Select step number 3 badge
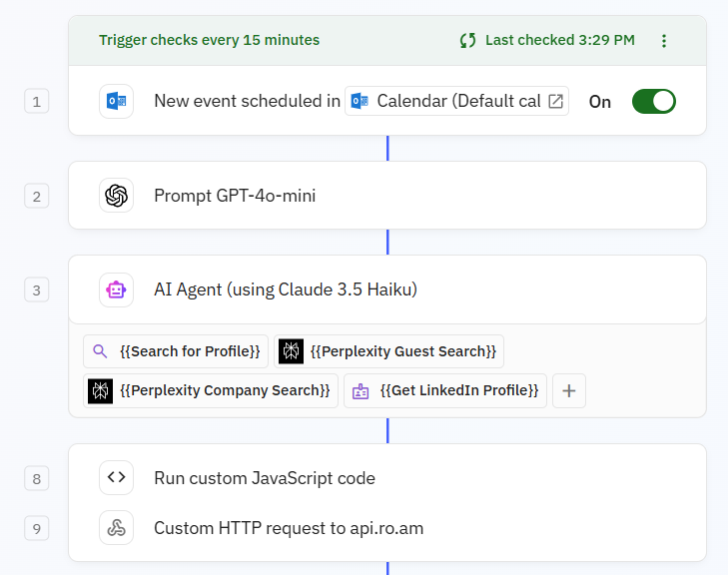 coord(37,290)
